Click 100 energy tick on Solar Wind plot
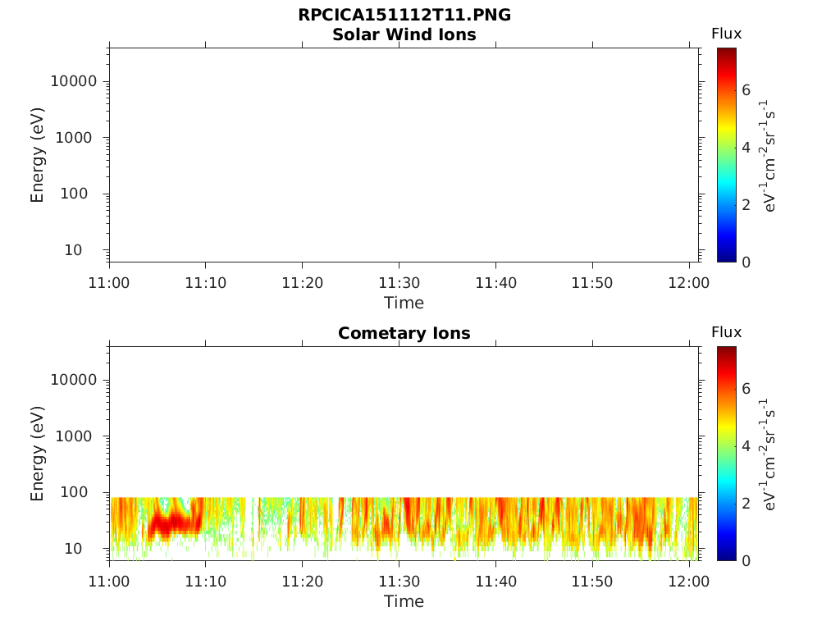 click(x=74, y=194)
